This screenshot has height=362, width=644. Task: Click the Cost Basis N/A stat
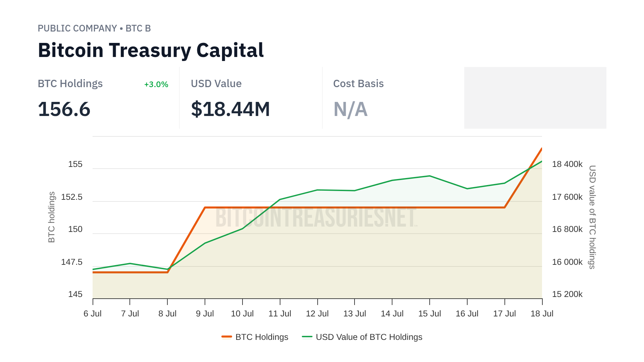tap(351, 109)
